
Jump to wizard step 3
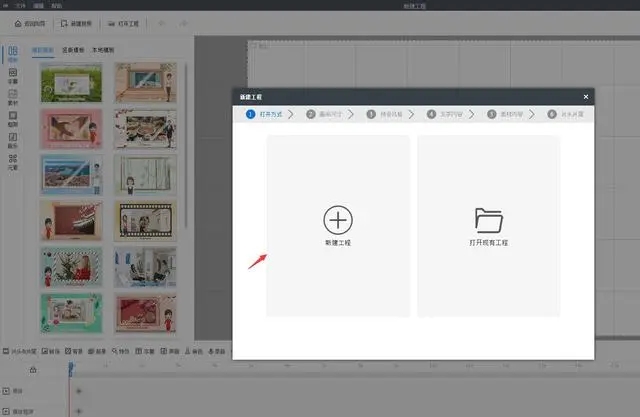[x=384, y=114]
